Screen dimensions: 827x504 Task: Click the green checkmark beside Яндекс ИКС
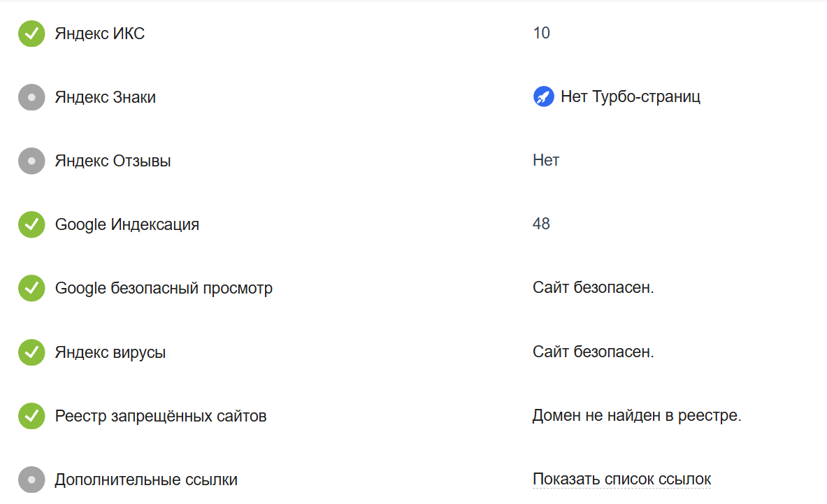pos(31,34)
